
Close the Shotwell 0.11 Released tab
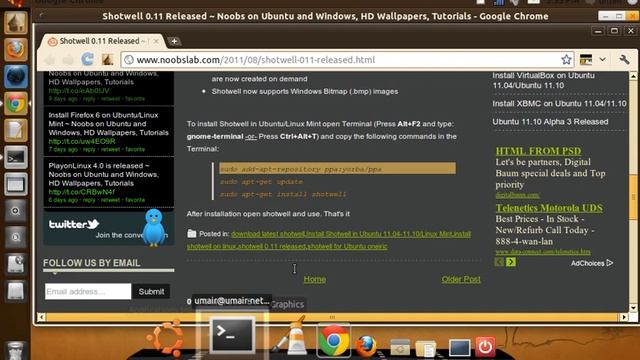[x=156, y=41]
